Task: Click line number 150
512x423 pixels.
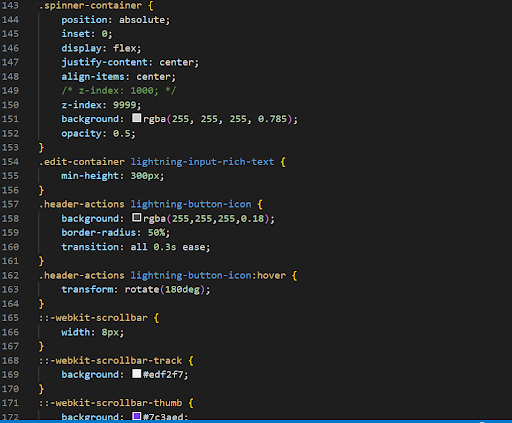Action: click(x=10, y=105)
